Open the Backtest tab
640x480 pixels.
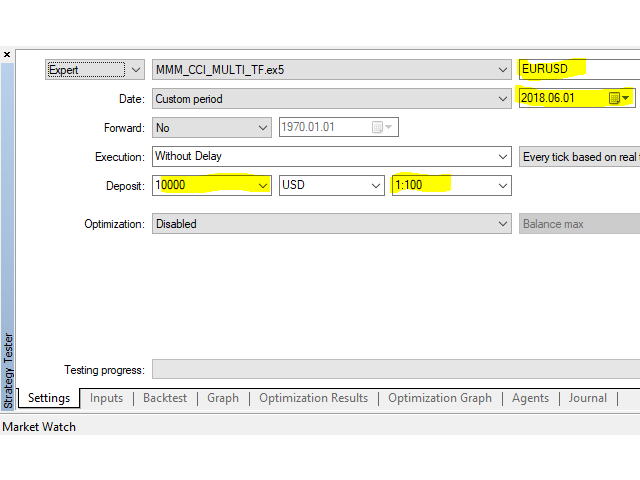pyautogui.click(x=165, y=398)
